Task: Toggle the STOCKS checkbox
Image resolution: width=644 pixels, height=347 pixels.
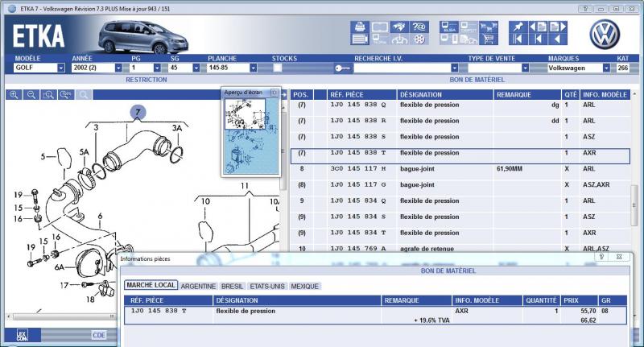Action: pyautogui.click(x=278, y=68)
